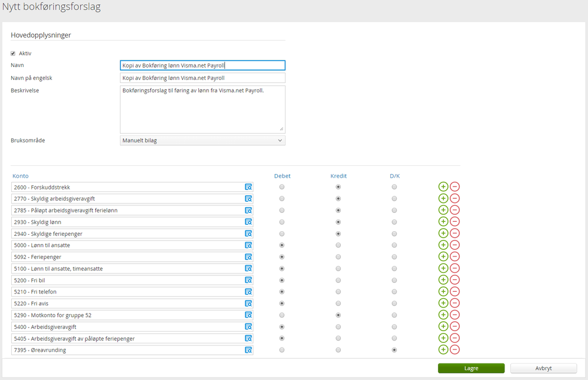Remove the 7395 - Øreavrunding row
This screenshot has height=380, width=588.
click(454, 349)
